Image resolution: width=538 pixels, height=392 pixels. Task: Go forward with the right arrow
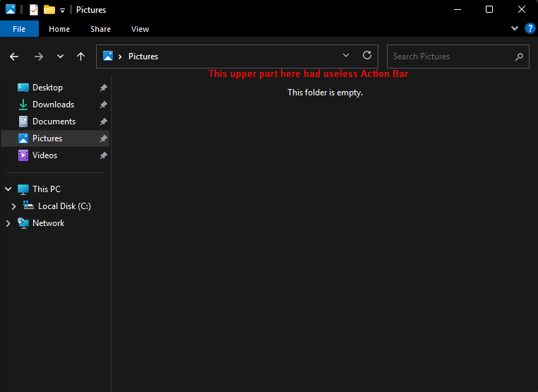[x=38, y=57]
